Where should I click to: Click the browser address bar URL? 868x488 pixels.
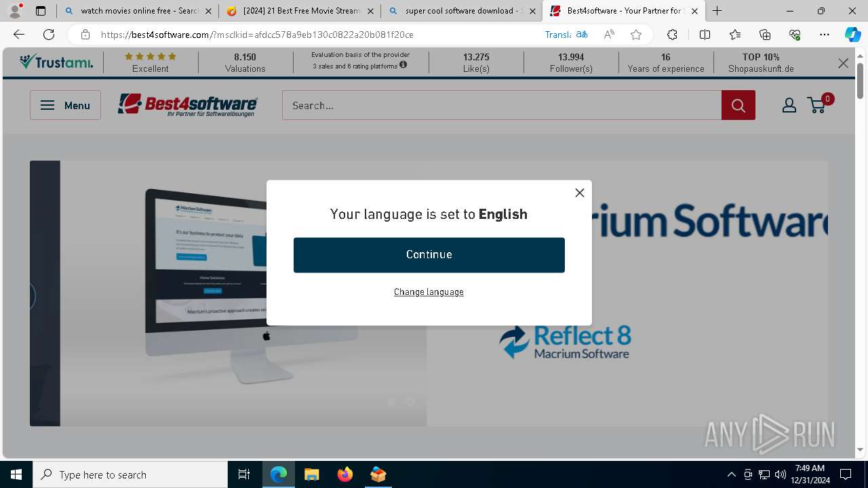coord(257,35)
